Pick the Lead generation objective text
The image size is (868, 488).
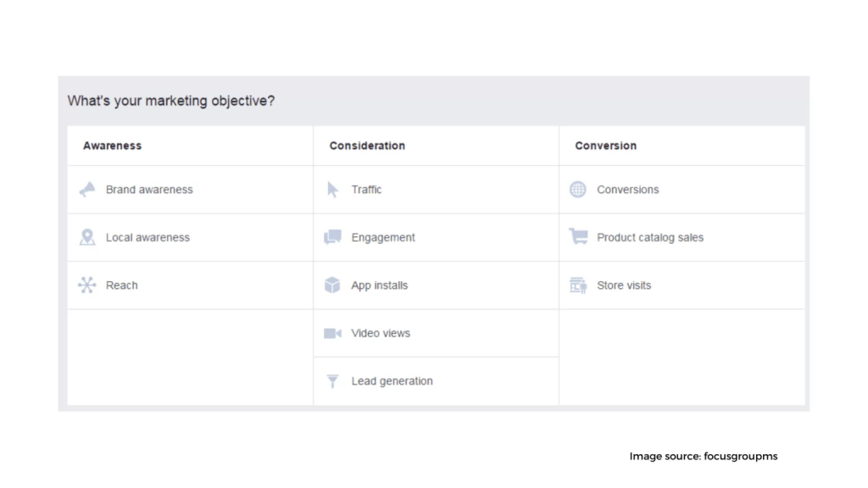point(392,380)
